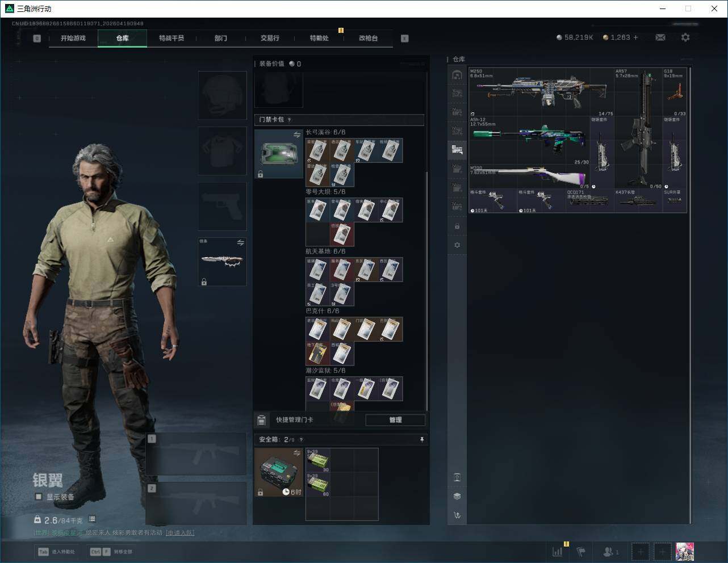Open the 交易行 tab
The height and width of the screenshot is (563, 728).
(270, 38)
